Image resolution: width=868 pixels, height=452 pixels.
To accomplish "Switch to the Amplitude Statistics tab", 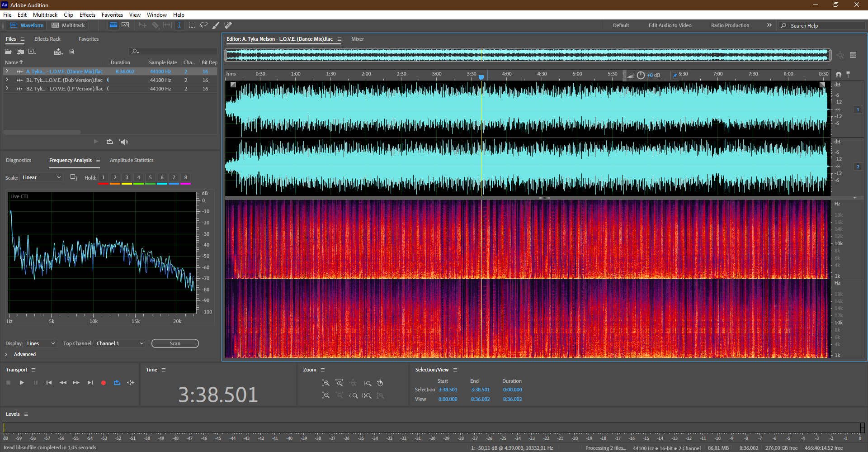I will [132, 160].
